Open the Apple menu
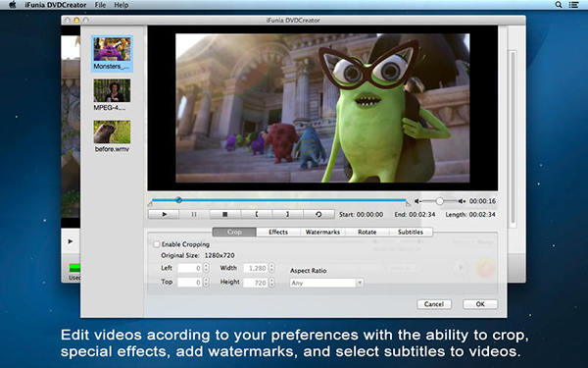588x368 pixels. pyautogui.click(x=13, y=5)
